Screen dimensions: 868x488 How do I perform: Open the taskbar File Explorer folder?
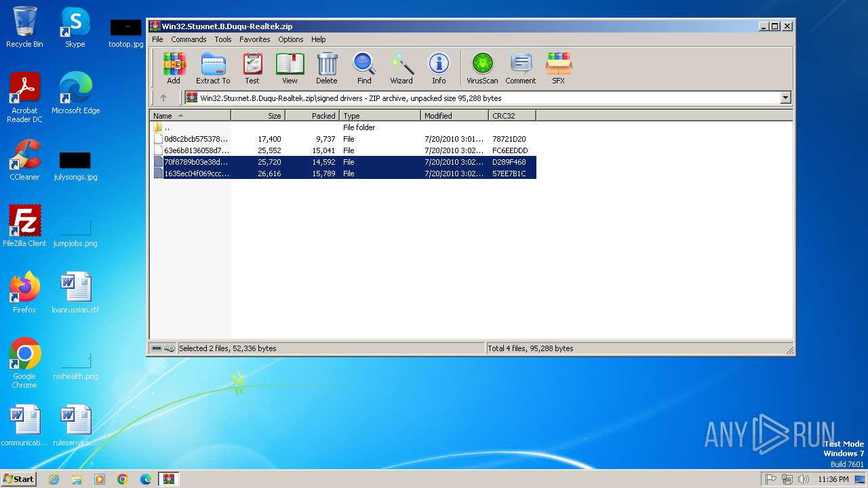pyautogui.click(x=77, y=479)
